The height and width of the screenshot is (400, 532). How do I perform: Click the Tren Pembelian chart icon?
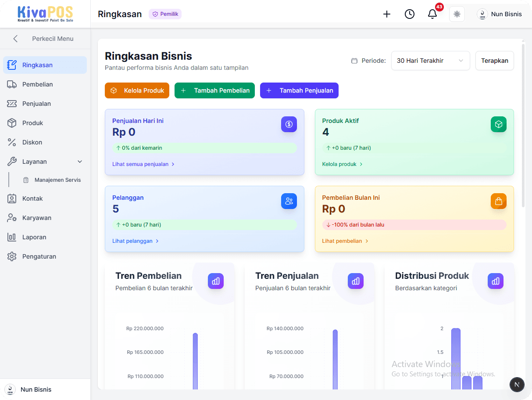pos(215,281)
